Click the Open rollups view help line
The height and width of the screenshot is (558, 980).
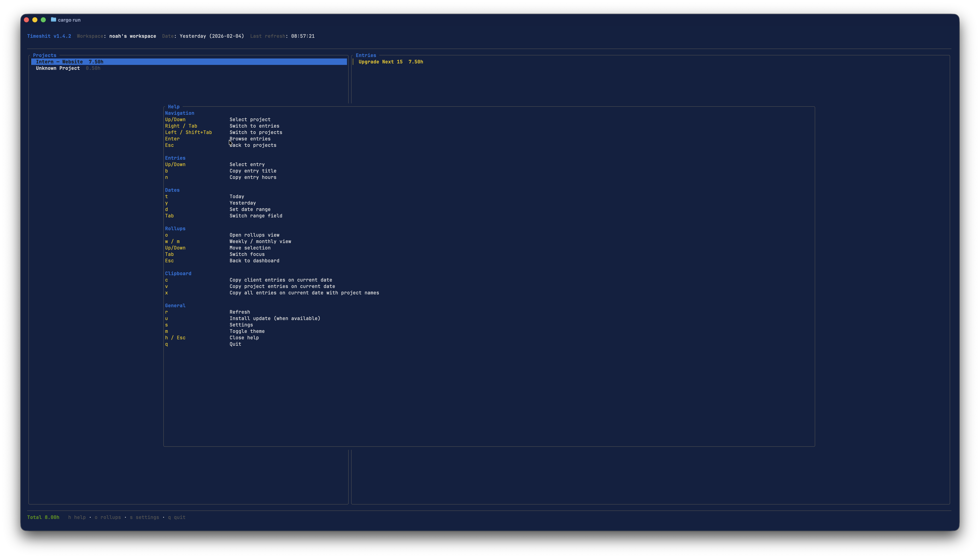click(254, 235)
